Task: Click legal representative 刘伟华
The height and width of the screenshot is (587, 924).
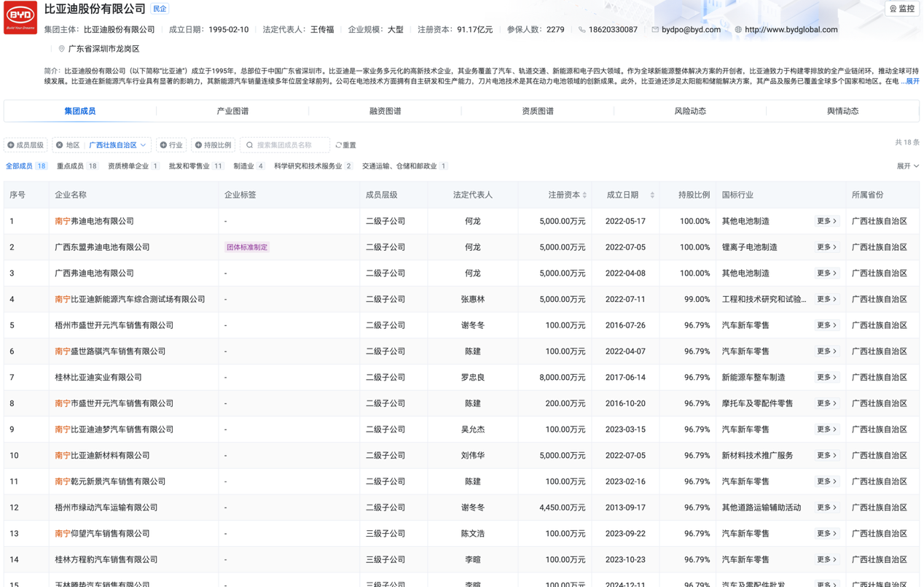Action: point(473,455)
